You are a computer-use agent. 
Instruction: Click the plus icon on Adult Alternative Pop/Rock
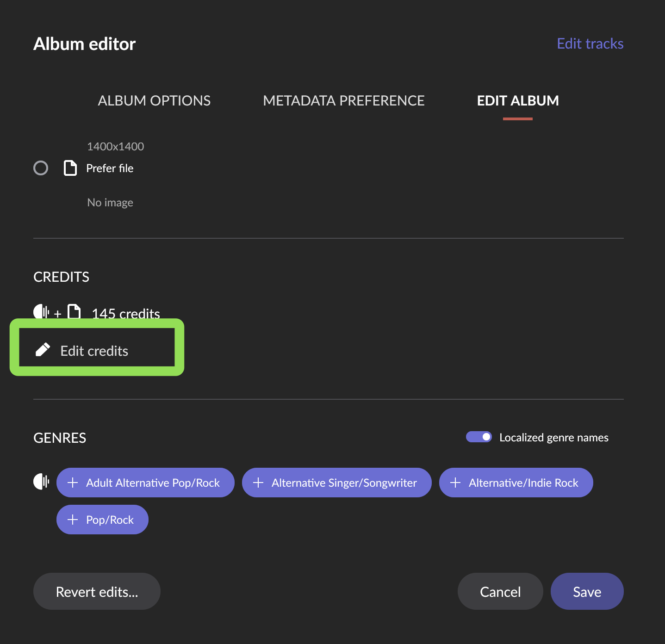point(73,483)
